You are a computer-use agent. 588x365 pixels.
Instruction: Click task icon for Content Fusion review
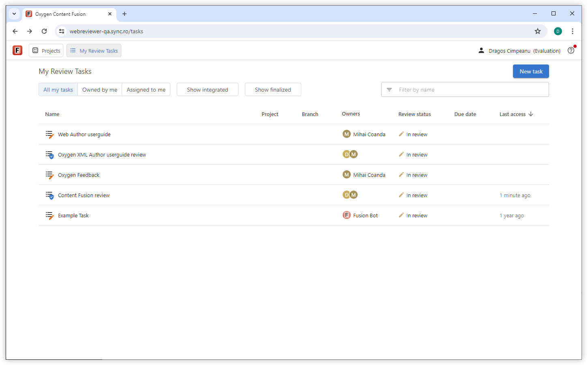pos(49,195)
